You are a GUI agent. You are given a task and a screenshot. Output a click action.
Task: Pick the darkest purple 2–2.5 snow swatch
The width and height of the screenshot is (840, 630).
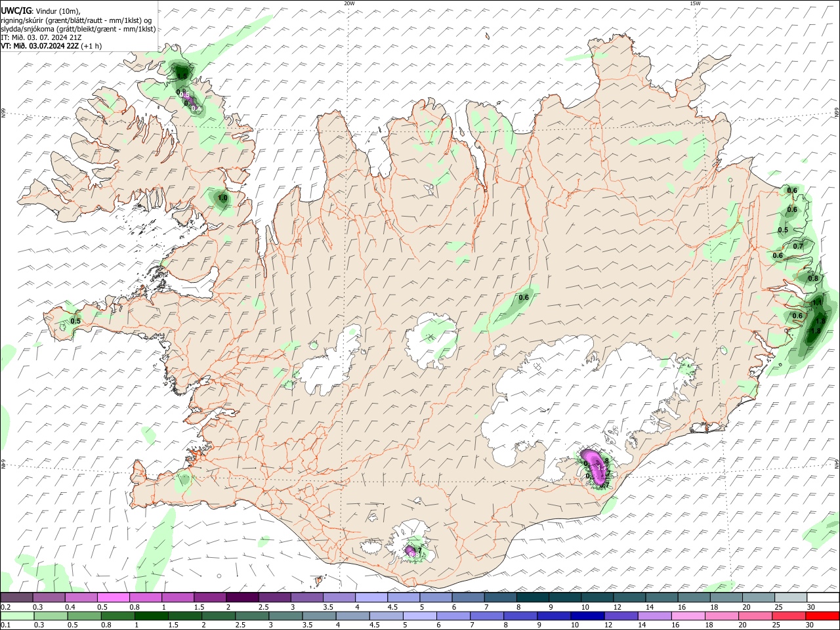tap(241, 597)
